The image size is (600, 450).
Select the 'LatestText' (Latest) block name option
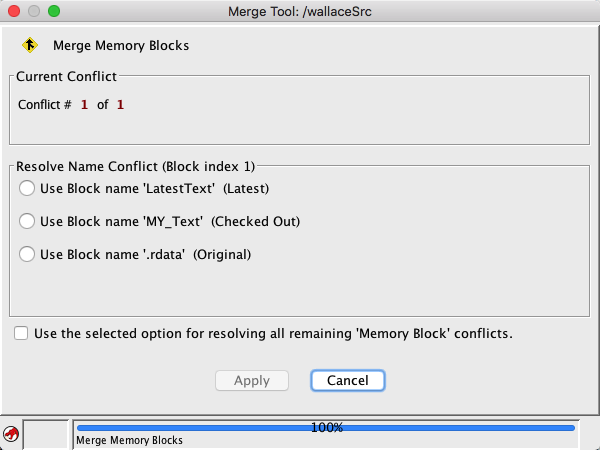[27, 188]
